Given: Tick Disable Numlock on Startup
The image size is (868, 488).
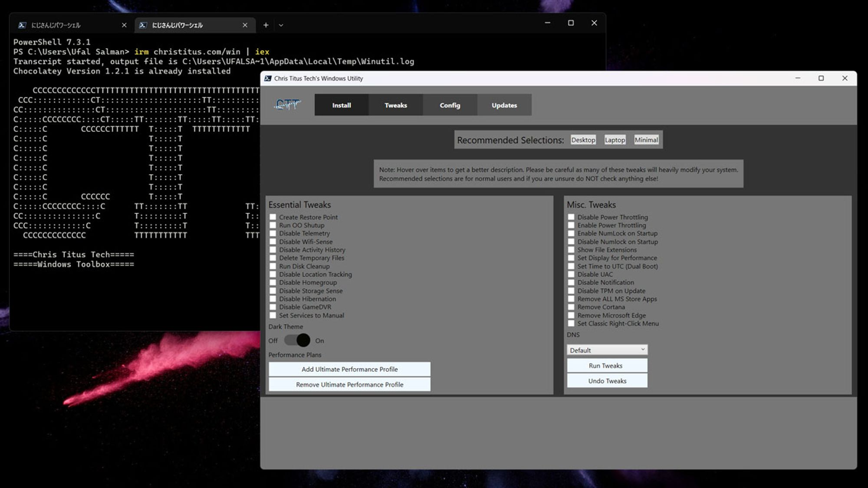Looking at the screenshot, I should (571, 242).
